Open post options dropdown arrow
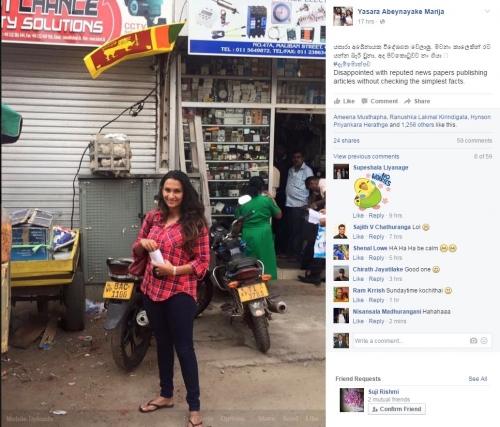Viewport: 500px width, 427px height. coord(487,11)
